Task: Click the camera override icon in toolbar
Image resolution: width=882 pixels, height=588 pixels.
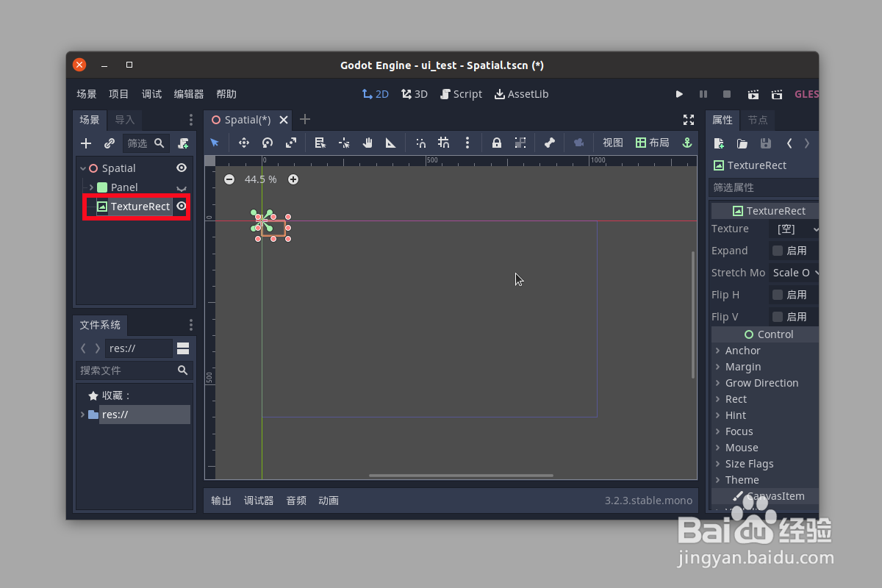Action: point(578,143)
